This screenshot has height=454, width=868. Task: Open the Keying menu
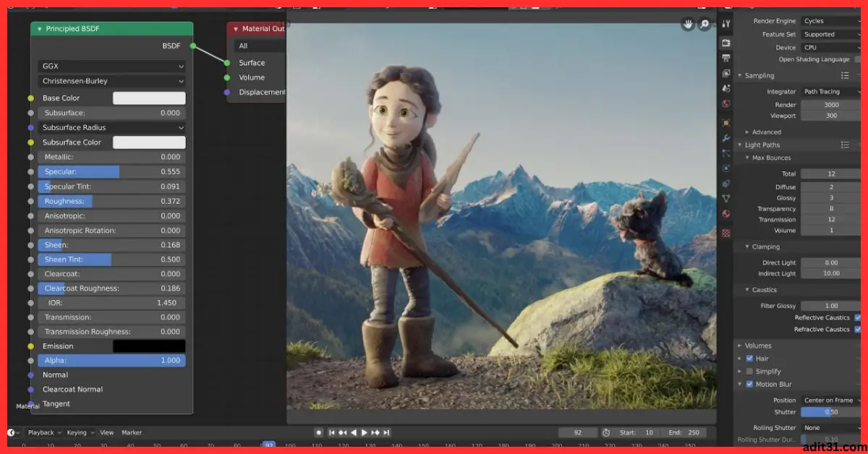[x=80, y=432]
